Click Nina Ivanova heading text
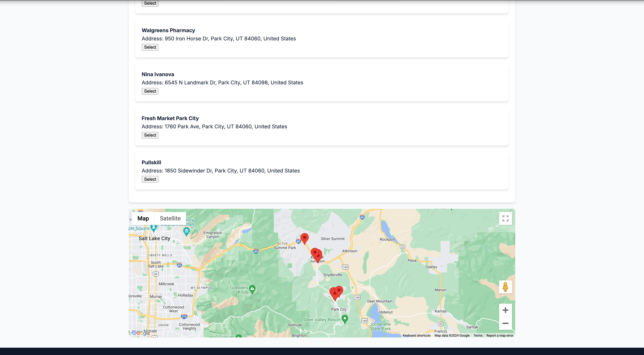The height and width of the screenshot is (355, 644). pyautogui.click(x=158, y=74)
